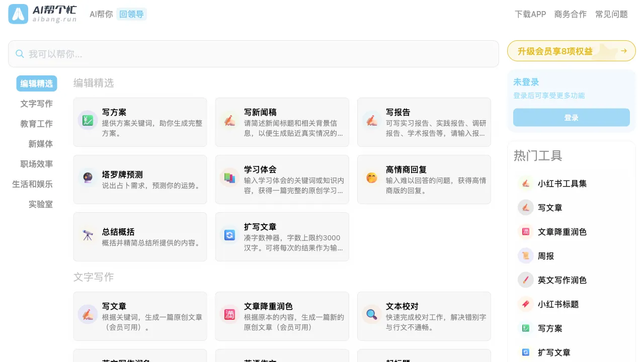Click the 写文章 card icon in 文字写作
Image resolution: width=644 pixels, height=362 pixels.
(x=88, y=314)
